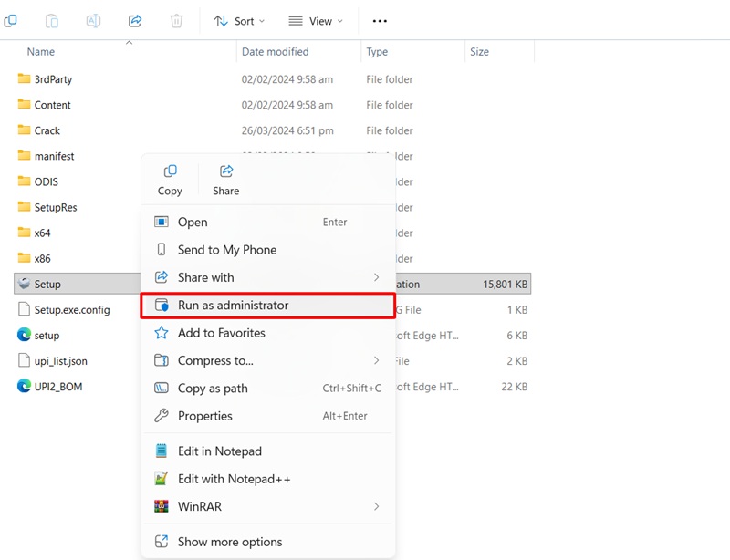Screen dimensions: 730x560
Task: Open the View dropdown
Action: point(316,21)
